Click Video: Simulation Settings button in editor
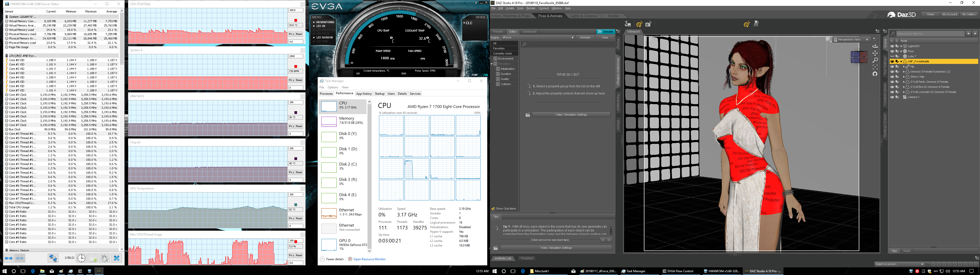 pos(571,115)
